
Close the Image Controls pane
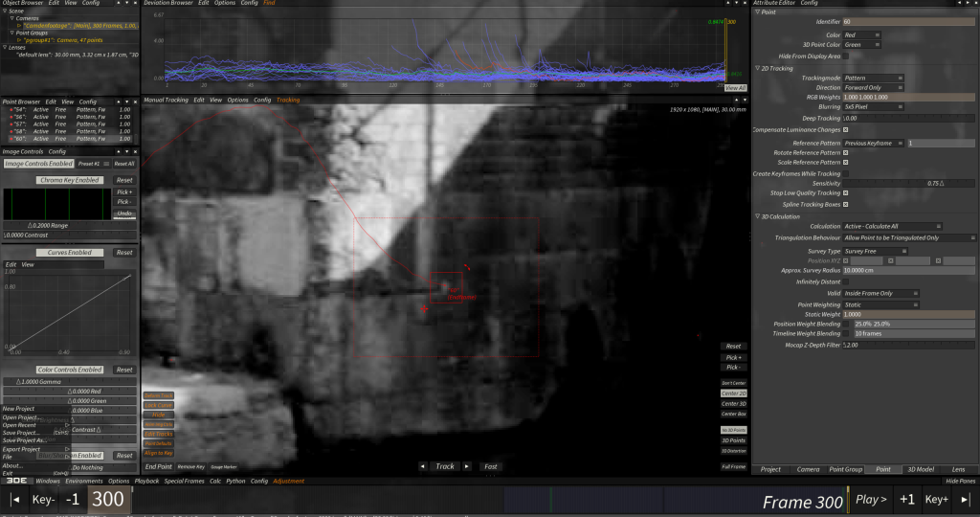(135, 151)
